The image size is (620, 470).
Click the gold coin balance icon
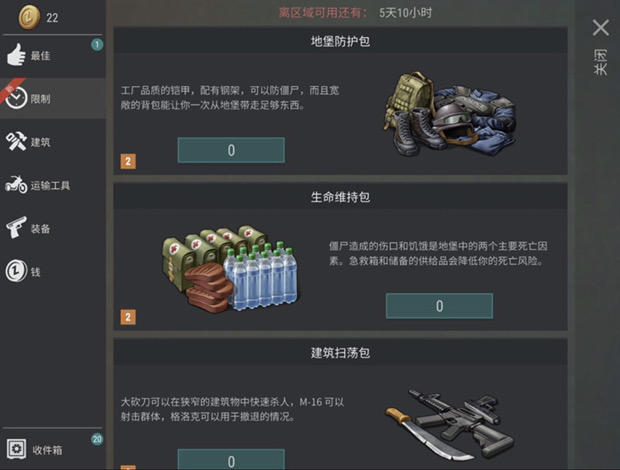coord(29,17)
